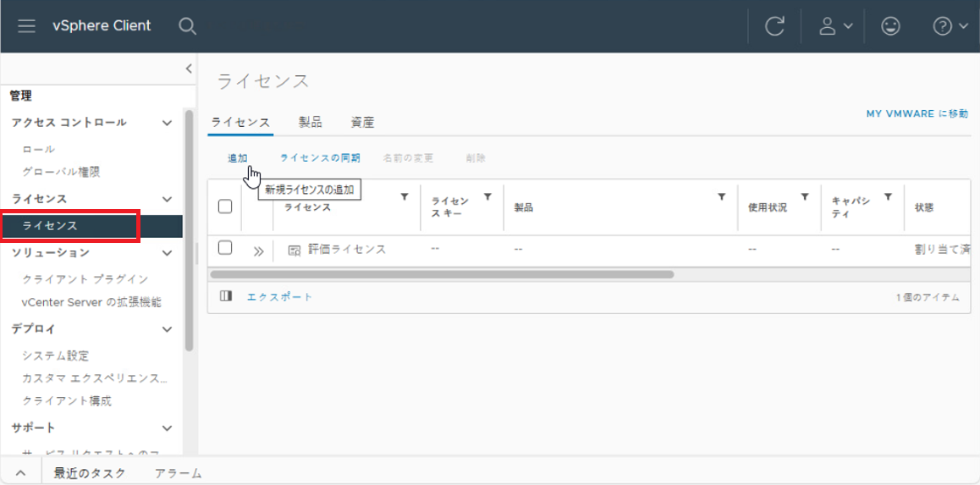
Task: Open ロール in the sidebar
Action: coord(39,149)
